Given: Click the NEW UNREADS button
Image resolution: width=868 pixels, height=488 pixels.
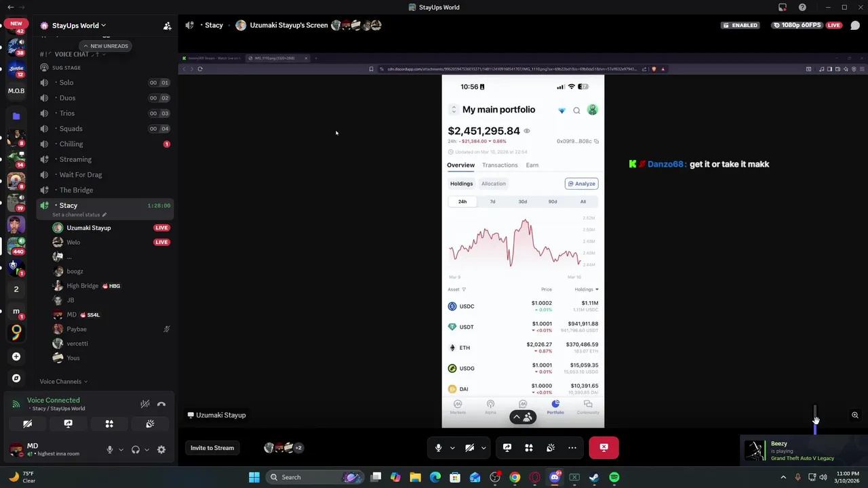Looking at the screenshot, I should tap(105, 46).
